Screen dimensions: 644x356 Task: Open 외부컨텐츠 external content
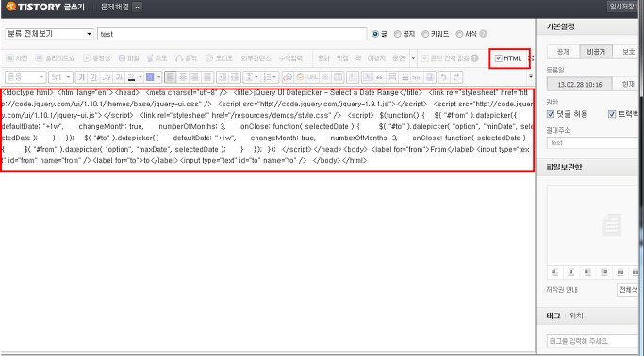256,58
